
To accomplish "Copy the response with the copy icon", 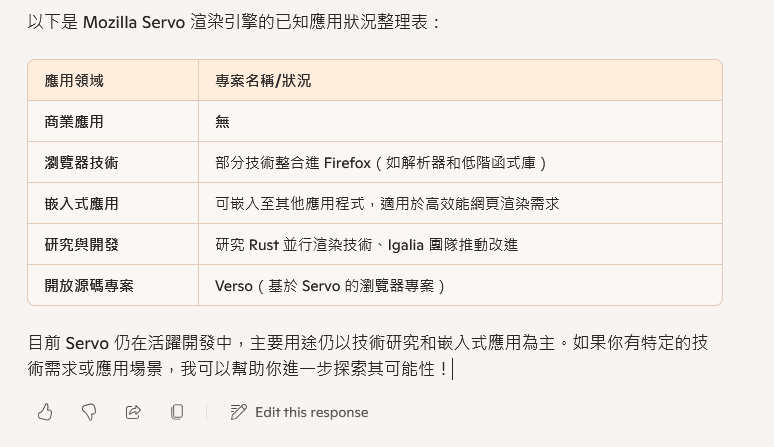I will 177,412.
